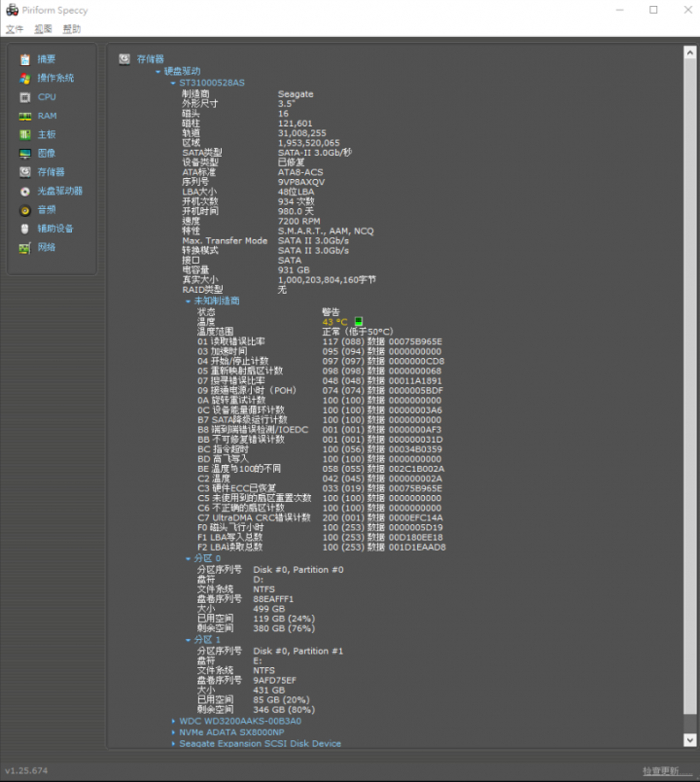Select the F1 LBA写入总数 row
The height and width of the screenshot is (782, 700).
[320, 537]
